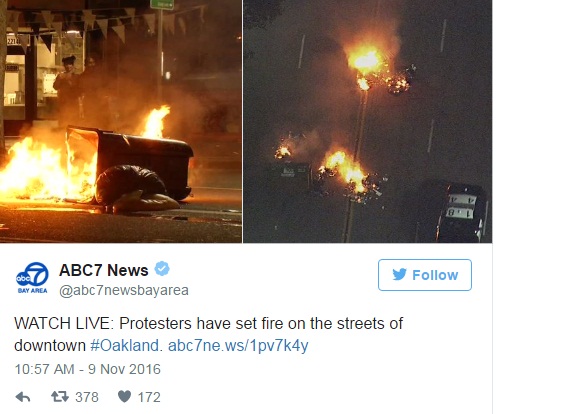This screenshot has width=565, height=414.
Task: Retweet using the retweet arrows icon
Action: (59, 397)
